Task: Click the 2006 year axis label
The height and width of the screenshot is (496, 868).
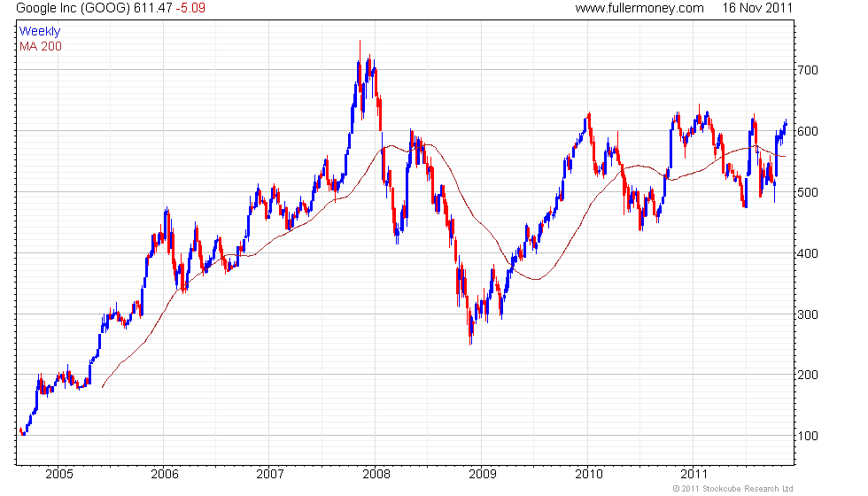Action: pos(165,474)
